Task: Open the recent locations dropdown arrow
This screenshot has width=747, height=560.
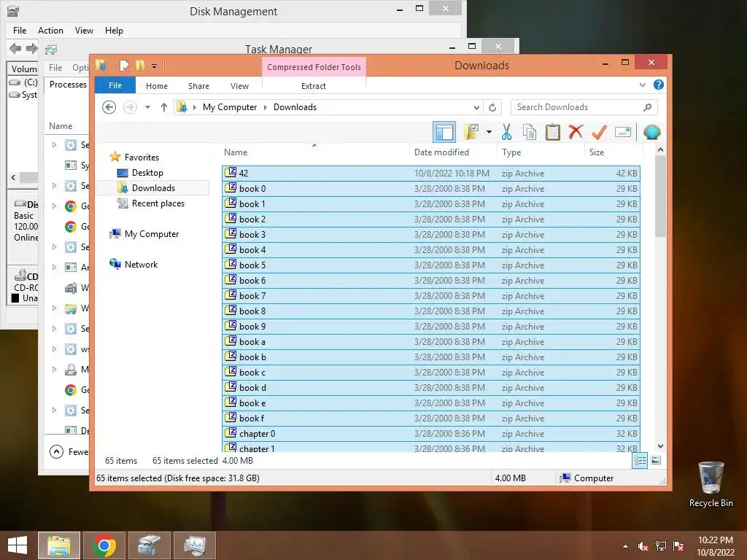Action: [147, 107]
